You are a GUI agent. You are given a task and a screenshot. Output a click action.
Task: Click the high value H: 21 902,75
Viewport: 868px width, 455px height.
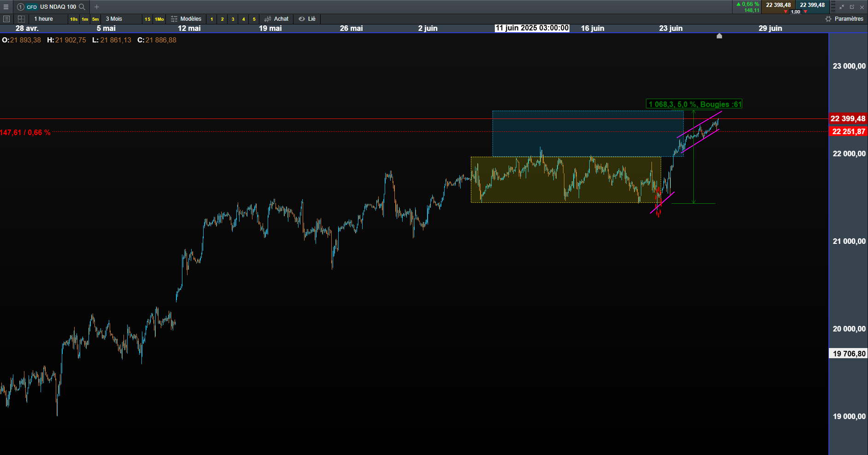(66, 40)
